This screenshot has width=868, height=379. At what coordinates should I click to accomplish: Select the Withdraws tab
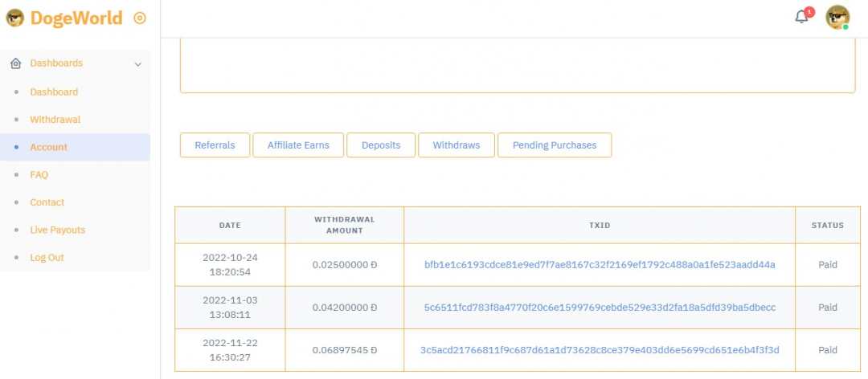pyautogui.click(x=456, y=145)
